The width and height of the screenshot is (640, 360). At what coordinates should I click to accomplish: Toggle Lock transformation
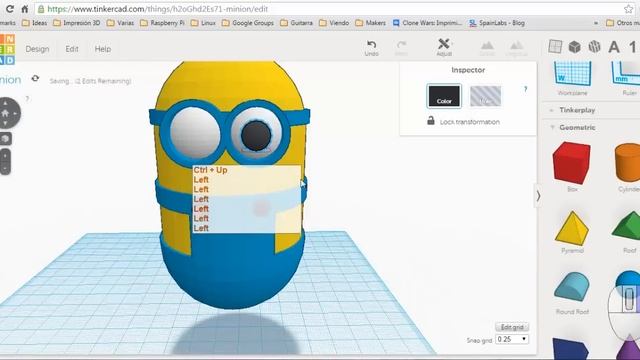coord(463,121)
